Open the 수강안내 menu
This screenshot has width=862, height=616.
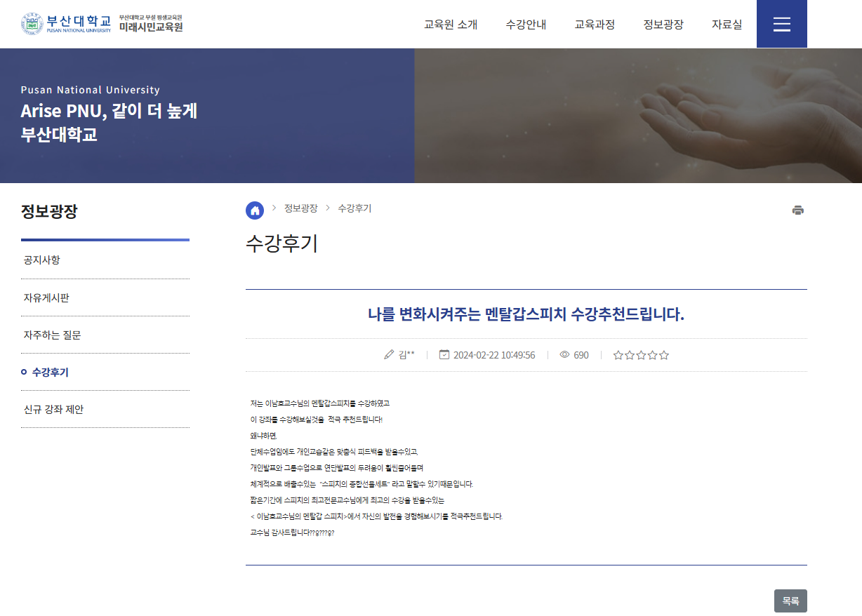(526, 25)
